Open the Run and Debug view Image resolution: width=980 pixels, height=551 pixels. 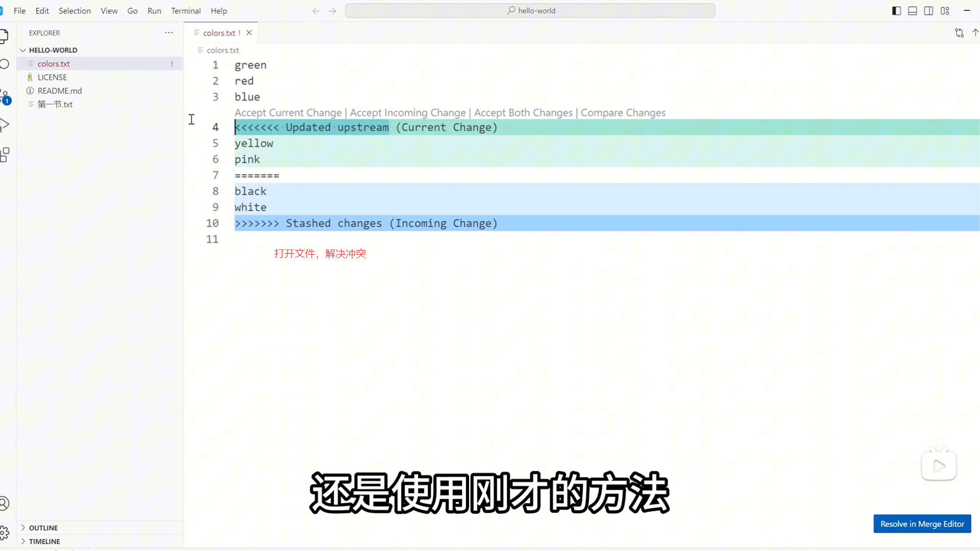point(5,125)
